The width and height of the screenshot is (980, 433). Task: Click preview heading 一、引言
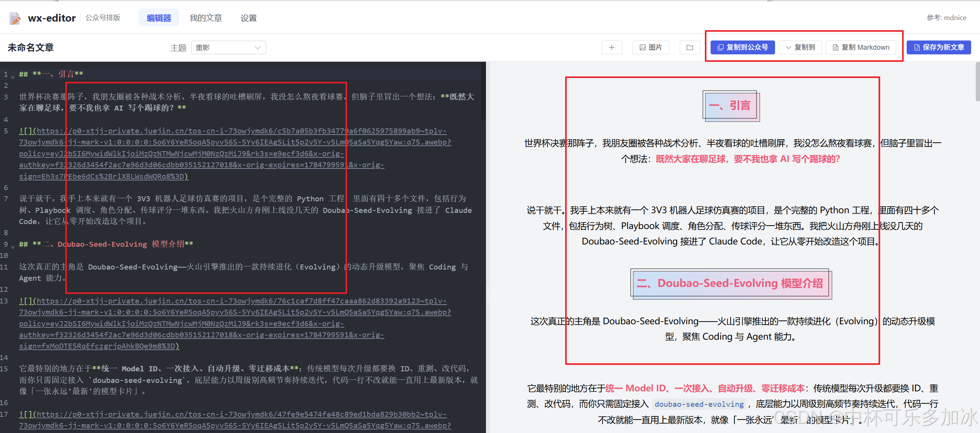[730, 105]
